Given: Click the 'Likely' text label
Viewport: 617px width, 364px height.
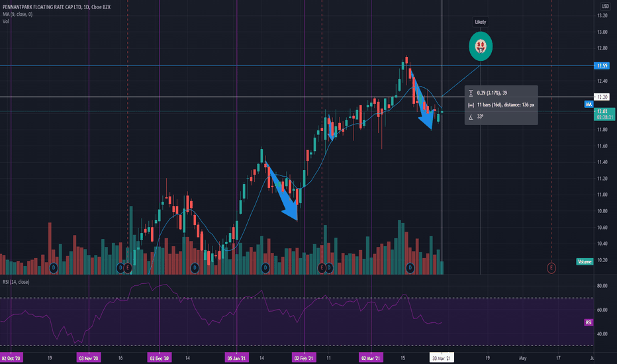Looking at the screenshot, I should [x=480, y=22].
